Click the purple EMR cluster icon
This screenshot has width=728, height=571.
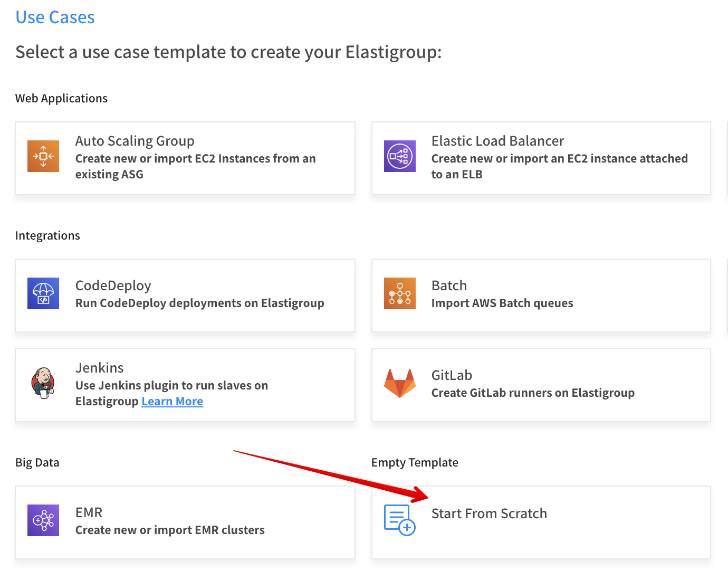43,520
